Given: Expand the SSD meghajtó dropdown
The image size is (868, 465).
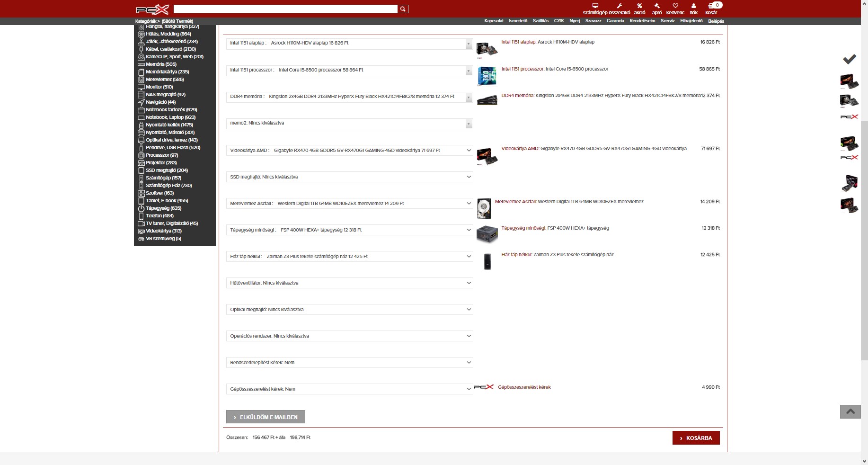Looking at the screenshot, I should point(349,177).
